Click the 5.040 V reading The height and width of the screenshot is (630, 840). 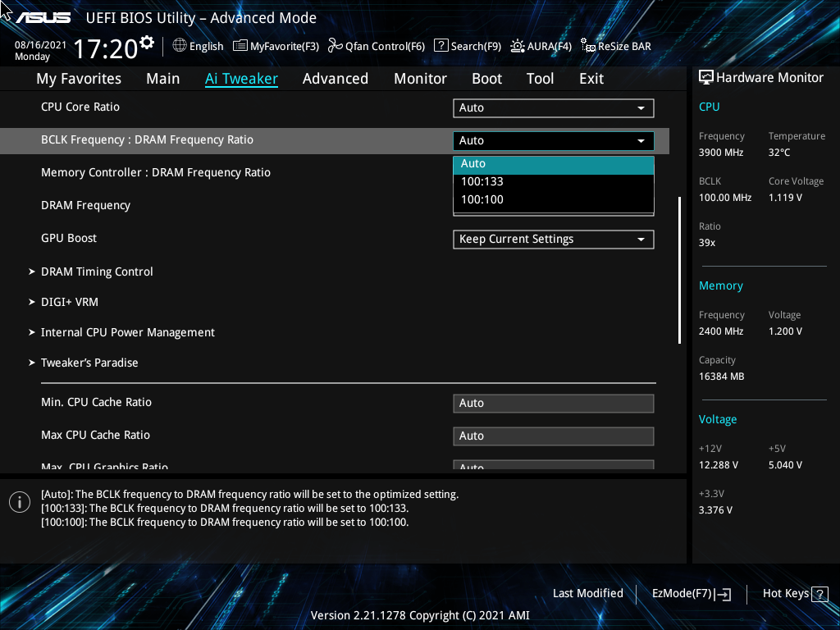pyautogui.click(x=785, y=465)
